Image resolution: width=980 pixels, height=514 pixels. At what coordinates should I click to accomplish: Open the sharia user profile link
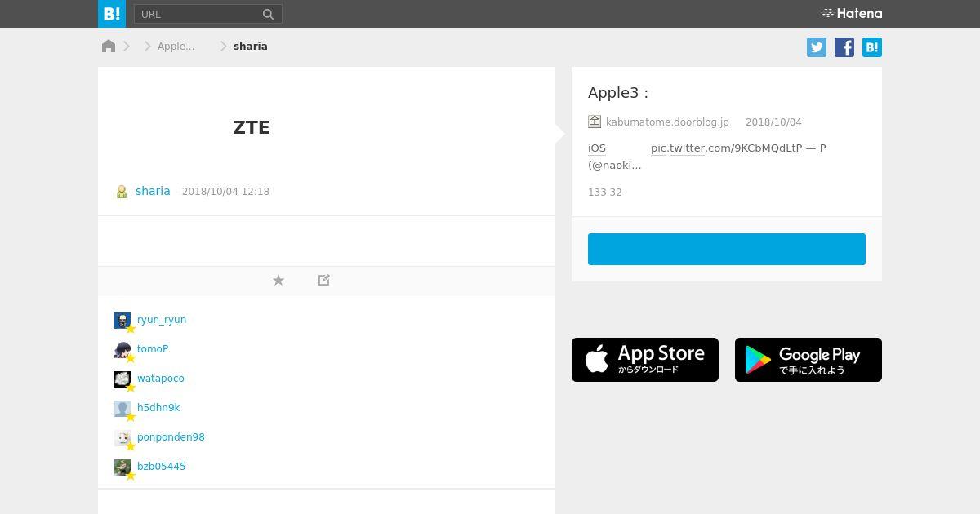(153, 191)
